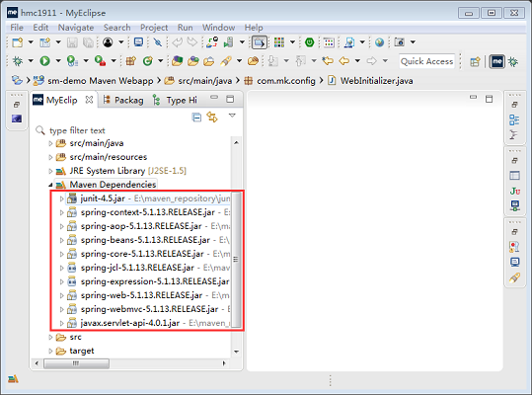Select javax.servlet-api-4.0.1.jar
Image resolution: width=532 pixels, height=395 pixels.
(130, 323)
